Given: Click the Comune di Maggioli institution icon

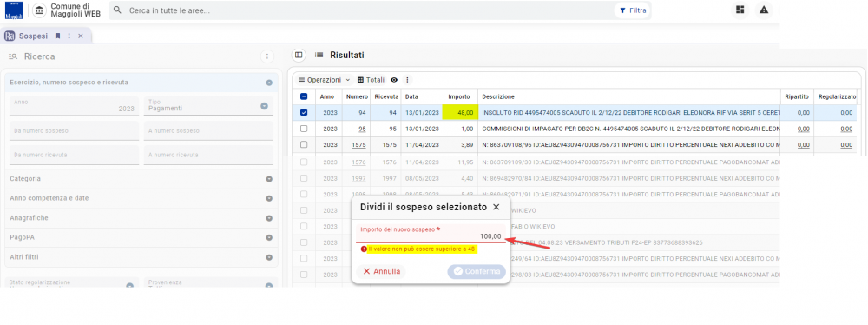Looking at the screenshot, I should (x=39, y=10).
